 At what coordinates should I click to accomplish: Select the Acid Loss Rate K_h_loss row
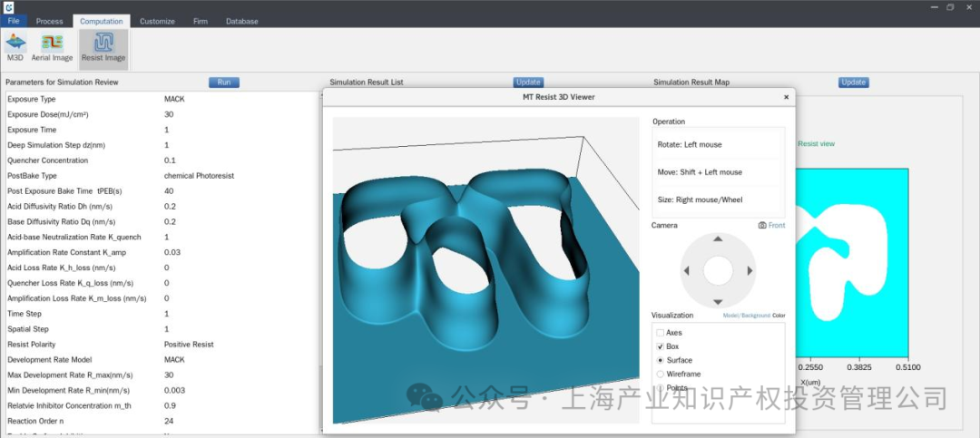[x=162, y=268]
